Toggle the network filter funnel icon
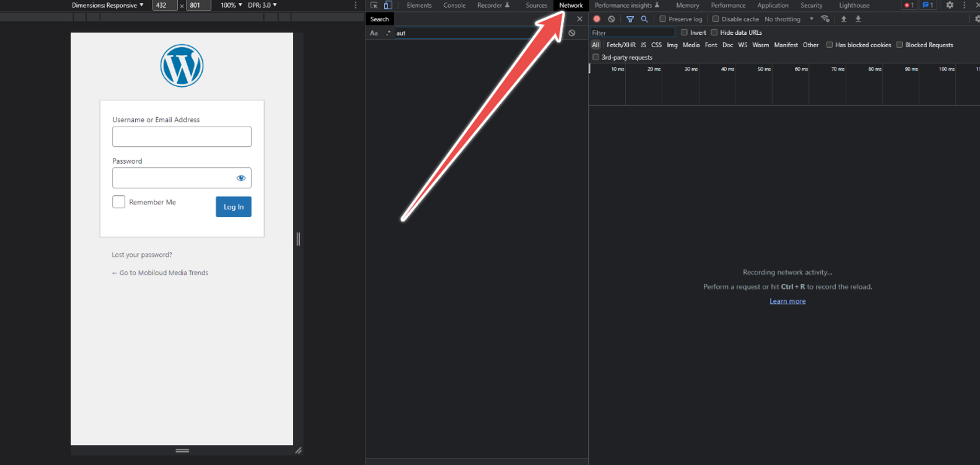Viewport: 980px width, 465px height. pyautogui.click(x=630, y=19)
